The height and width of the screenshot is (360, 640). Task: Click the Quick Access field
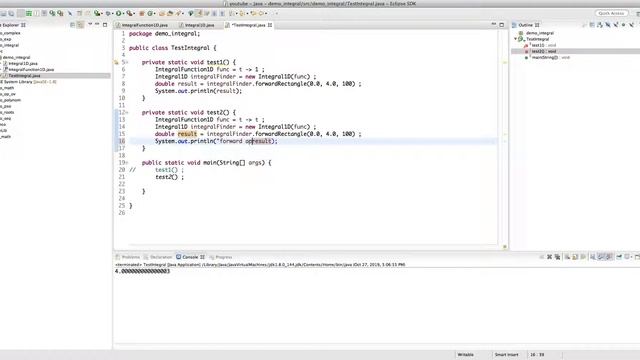(611, 13)
